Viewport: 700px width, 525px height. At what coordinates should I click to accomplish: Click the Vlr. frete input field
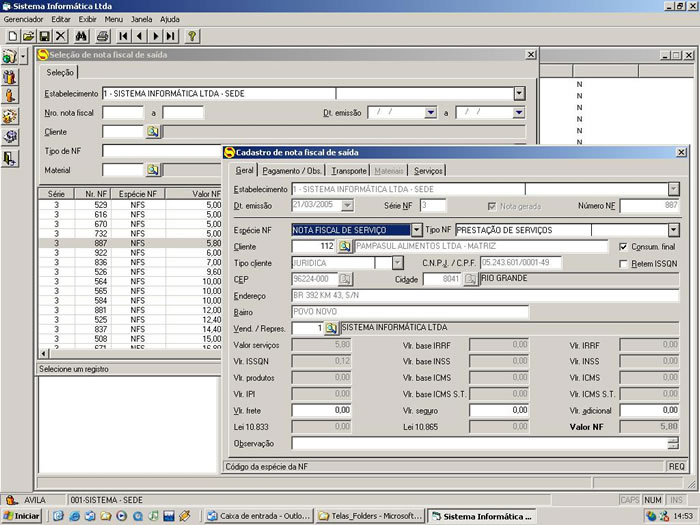pos(321,410)
